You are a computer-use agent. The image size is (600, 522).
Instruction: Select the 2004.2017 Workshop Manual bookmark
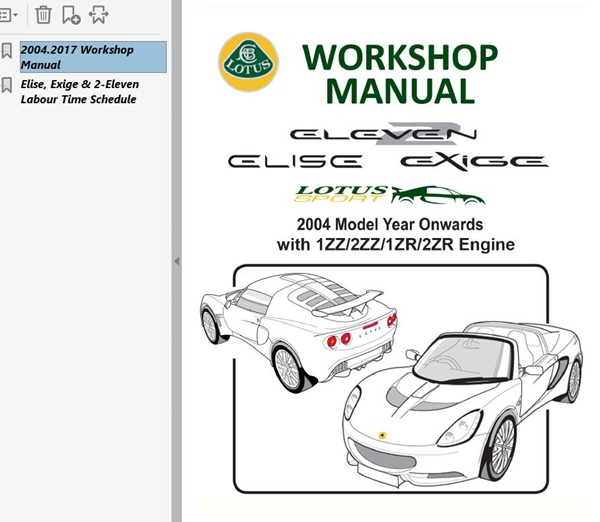tap(93, 57)
